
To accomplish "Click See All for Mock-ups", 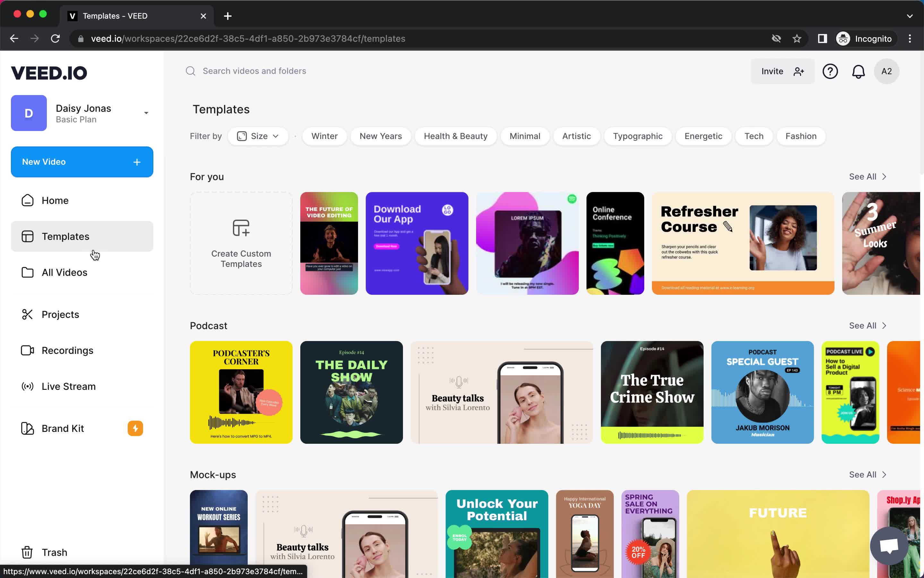I will click(868, 474).
